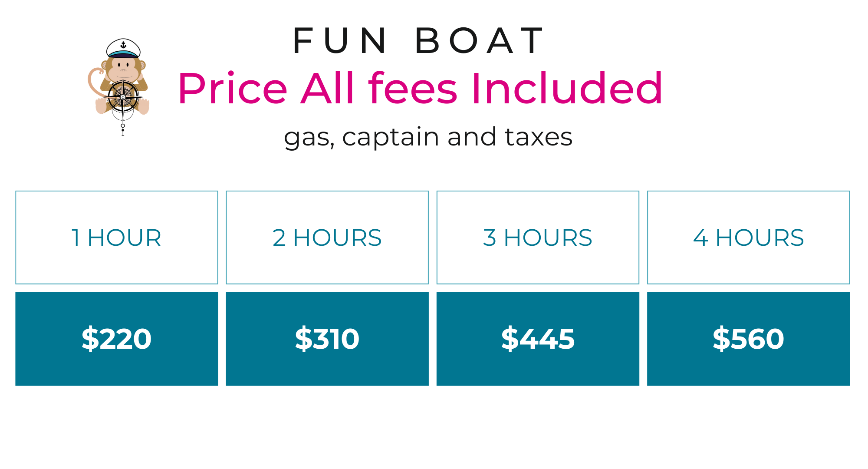Pick the 4 HOURS duration box

748,238
